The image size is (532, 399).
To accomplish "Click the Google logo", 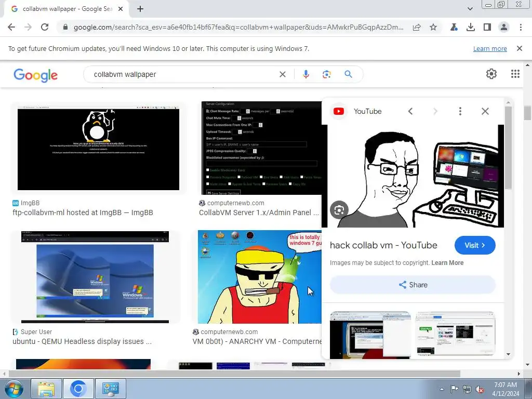I will tap(36, 75).
